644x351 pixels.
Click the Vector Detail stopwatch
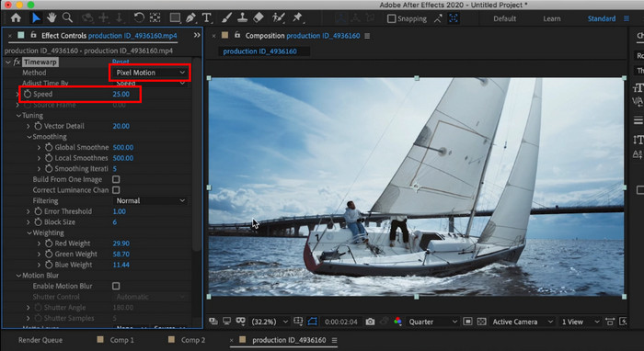(39, 126)
